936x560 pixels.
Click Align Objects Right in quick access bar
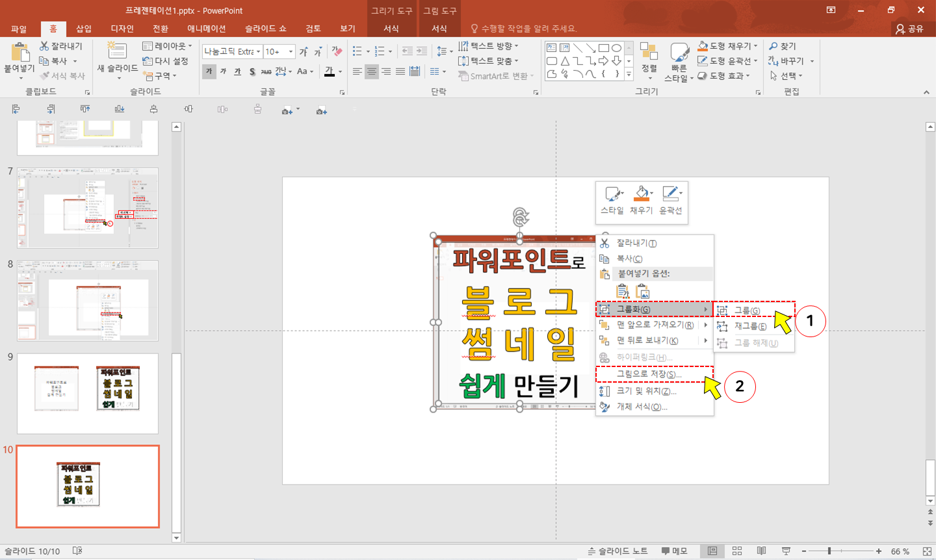coord(51,109)
